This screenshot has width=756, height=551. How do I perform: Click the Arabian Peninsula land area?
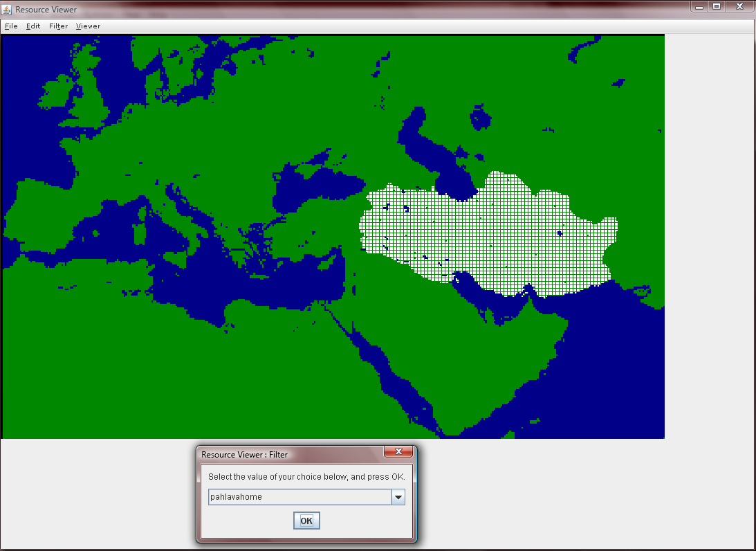(x=463, y=352)
